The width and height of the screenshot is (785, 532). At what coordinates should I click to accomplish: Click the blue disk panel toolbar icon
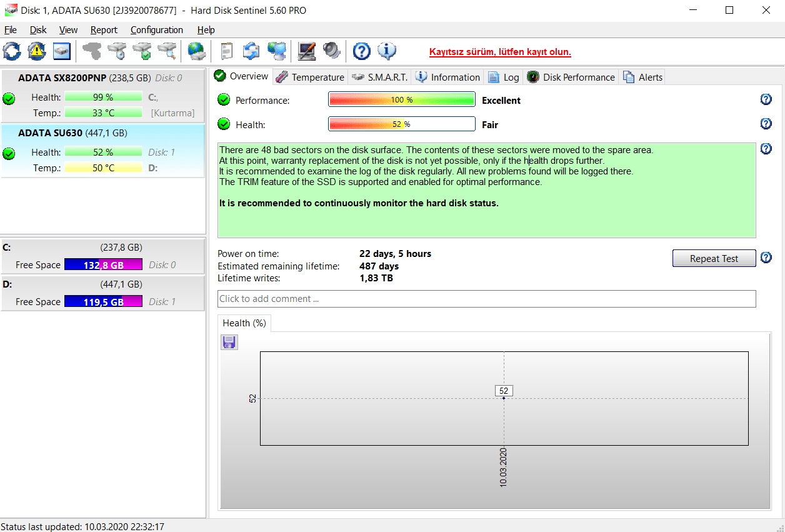click(62, 51)
